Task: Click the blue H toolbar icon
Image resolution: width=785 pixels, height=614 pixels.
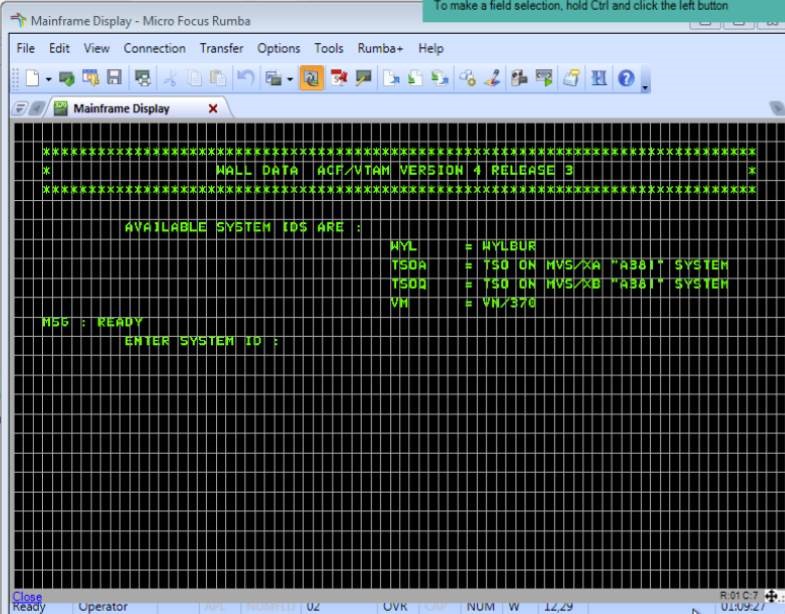Action: click(x=599, y=78)
